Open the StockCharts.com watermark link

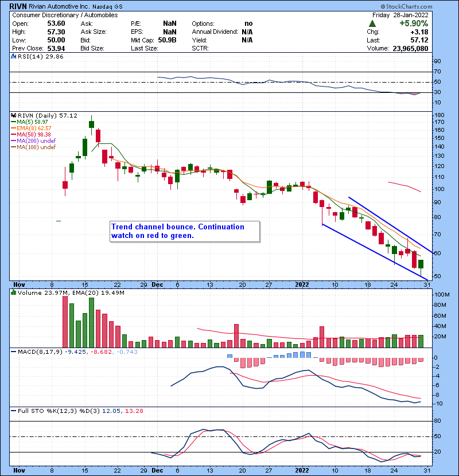coord(406,6)
